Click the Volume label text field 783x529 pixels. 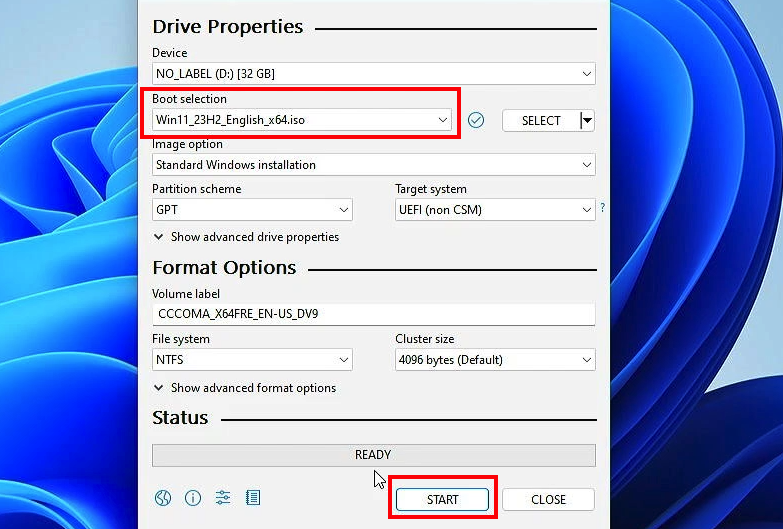coord(374,314)
